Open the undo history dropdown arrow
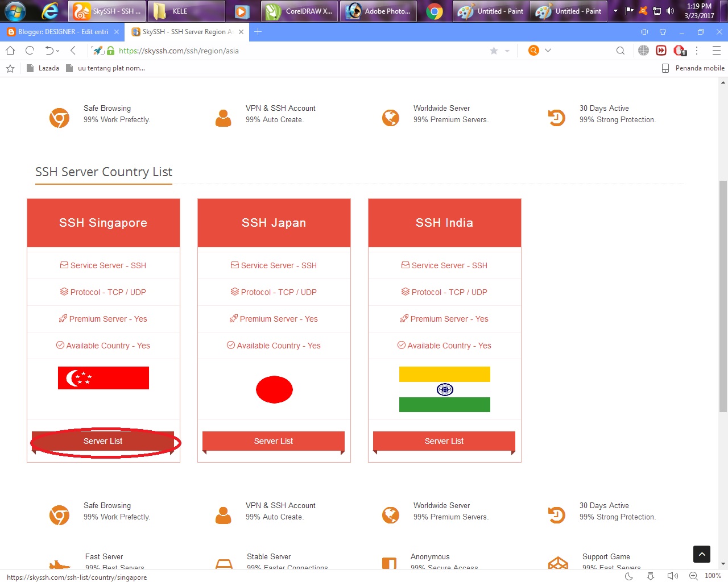 [57, 51]
